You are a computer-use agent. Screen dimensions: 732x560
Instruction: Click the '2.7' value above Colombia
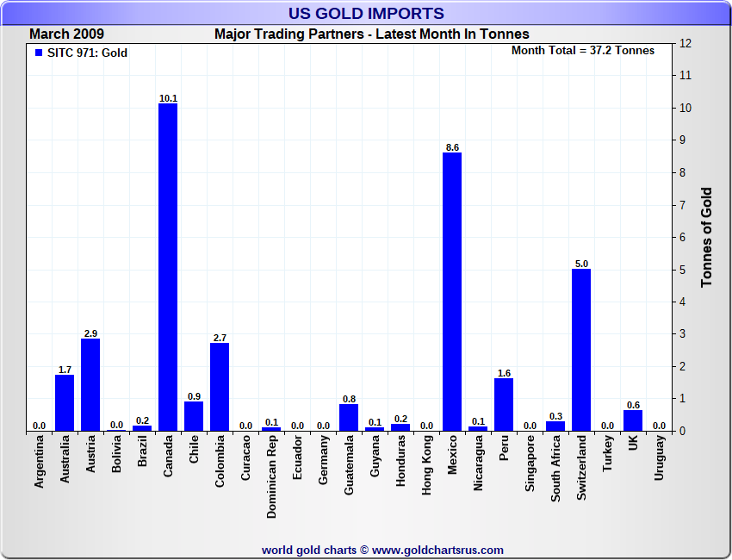pos(220,338)
